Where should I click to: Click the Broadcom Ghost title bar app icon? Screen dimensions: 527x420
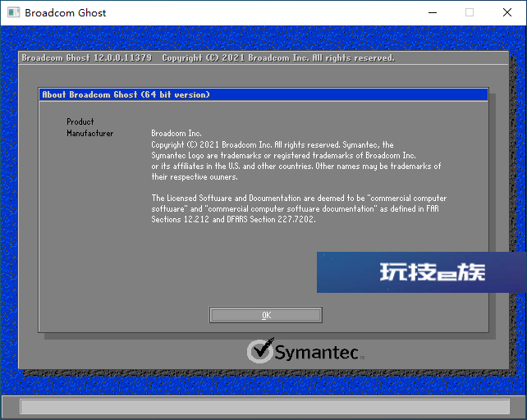[13, 13]
